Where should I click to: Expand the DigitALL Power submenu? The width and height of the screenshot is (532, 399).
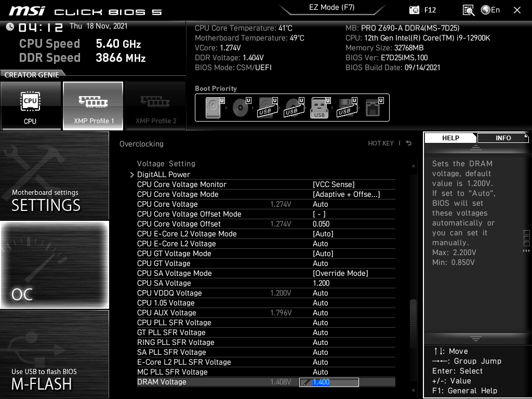coord(164,175)
